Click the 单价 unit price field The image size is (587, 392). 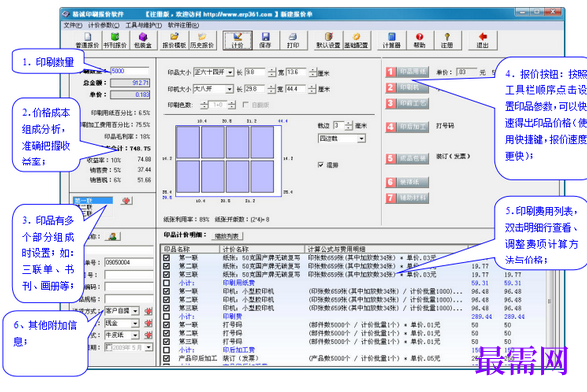[130, 95]
